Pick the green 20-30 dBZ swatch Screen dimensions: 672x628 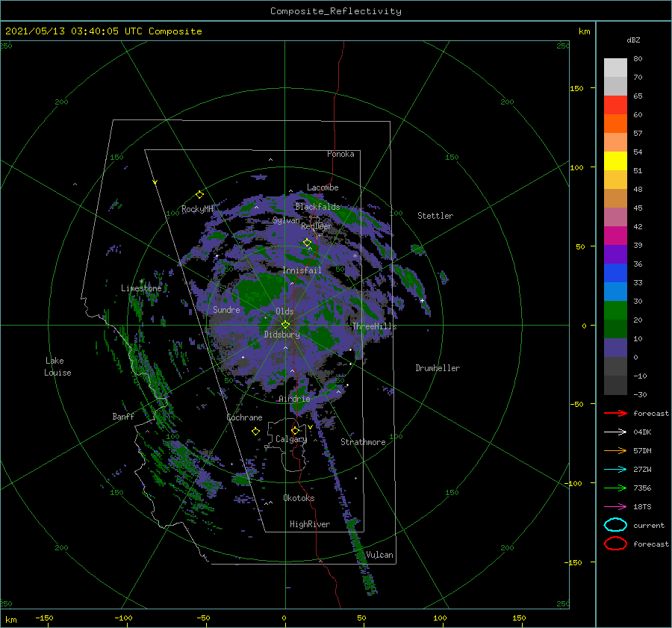click(615, 311)
